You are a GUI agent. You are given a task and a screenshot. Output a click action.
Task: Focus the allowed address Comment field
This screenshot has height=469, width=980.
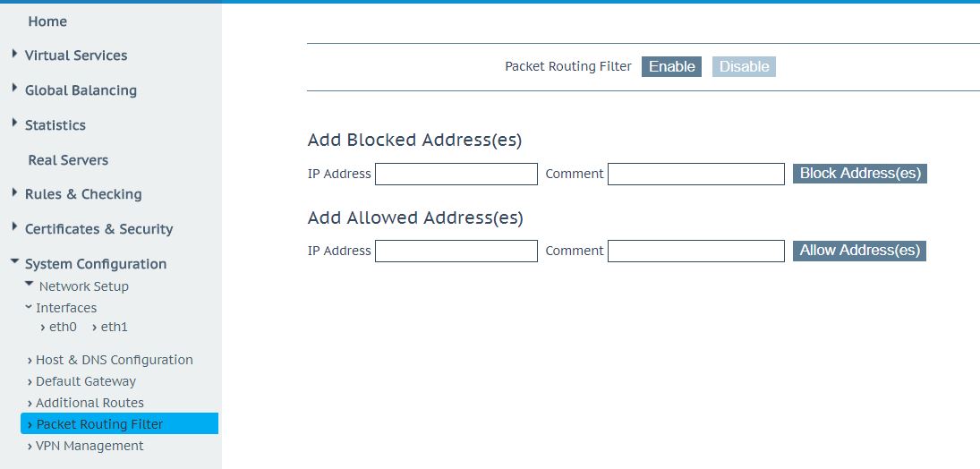tap(695, 252)
